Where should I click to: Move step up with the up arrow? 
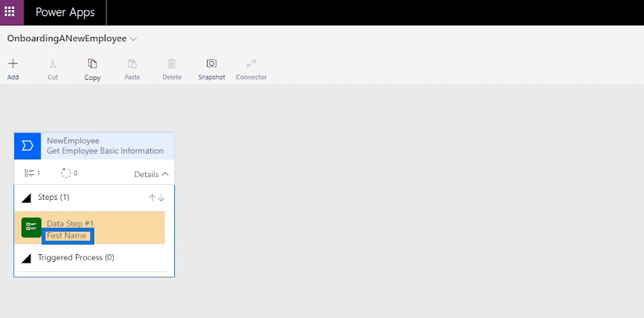(x=152, y=198)
